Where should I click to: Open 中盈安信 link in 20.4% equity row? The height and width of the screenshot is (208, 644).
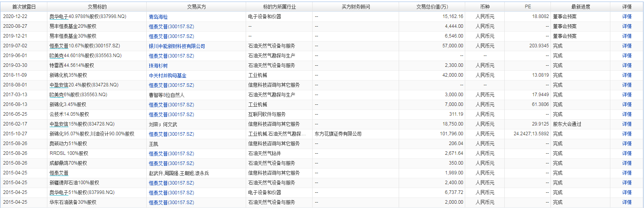(59, 85)
